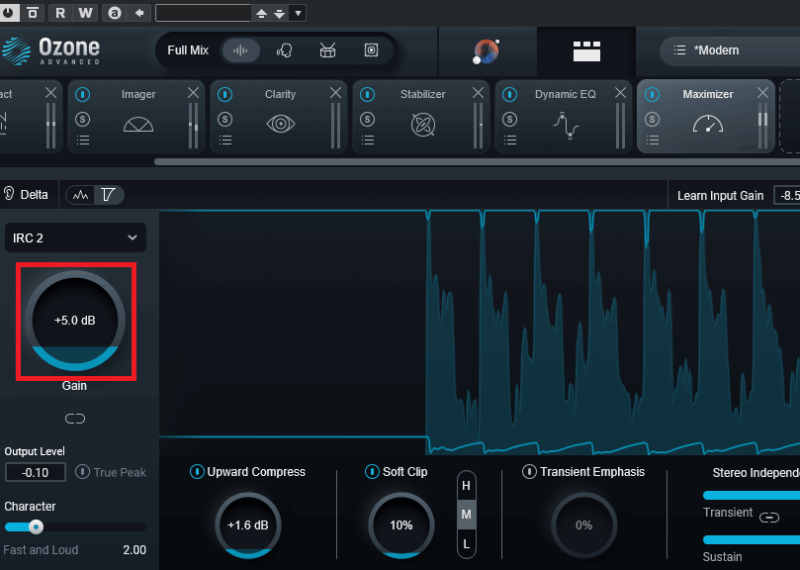
Task: Click the empty preset name field
Action: click(x=203, y=13)
